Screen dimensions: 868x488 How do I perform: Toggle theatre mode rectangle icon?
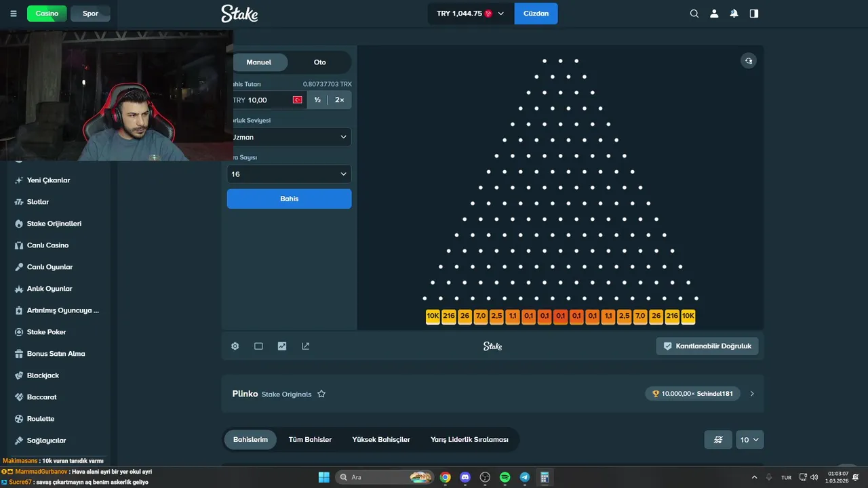[x=258, y=346]
